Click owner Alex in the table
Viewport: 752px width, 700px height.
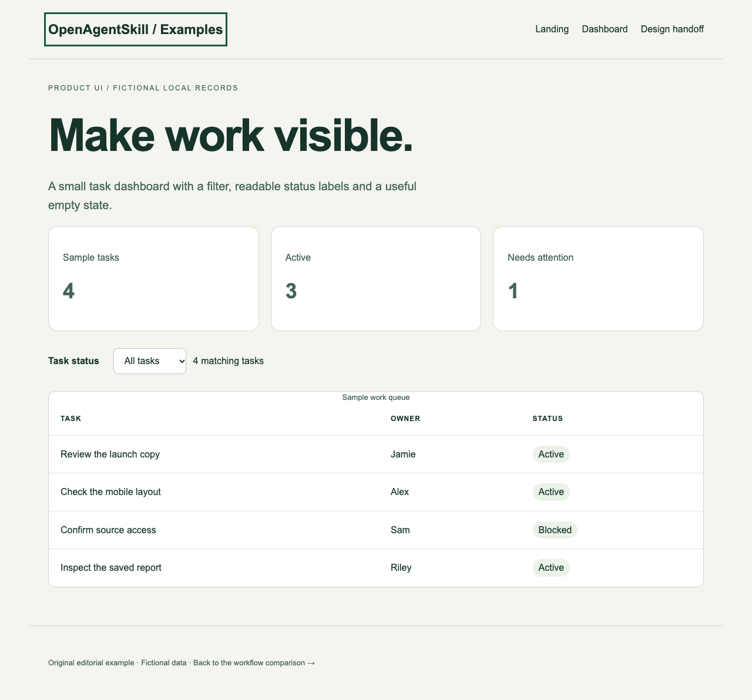click(399, 492)
